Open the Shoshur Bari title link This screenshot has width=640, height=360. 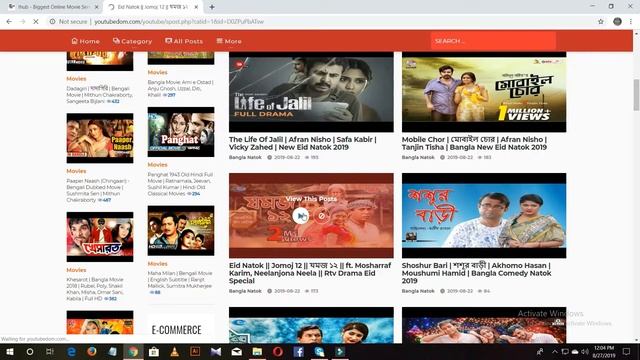pyautogui.click(x=476, y=273)
